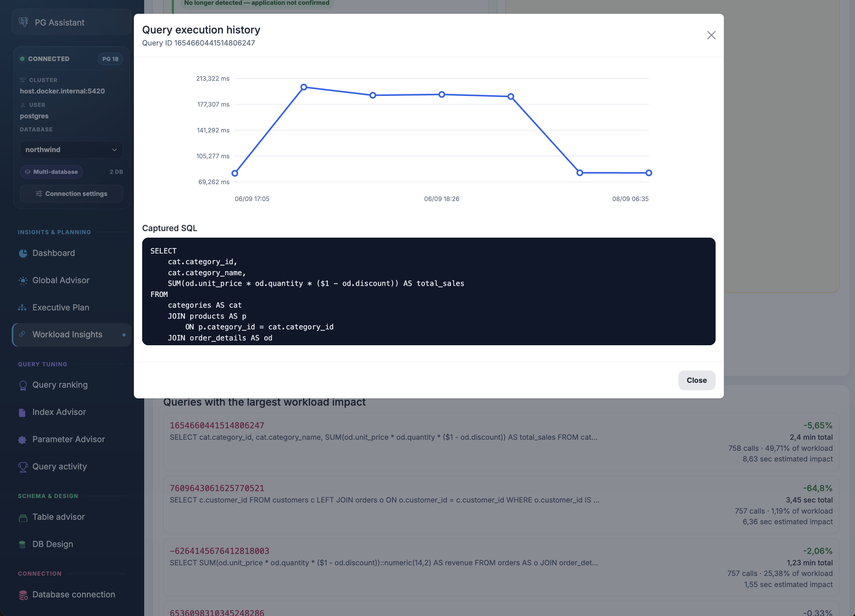Viewport: 855px width, 616px height.
Task: Click the 08/09 06:35 axis label
Action: pyautogui.click(x=630, y=199)
